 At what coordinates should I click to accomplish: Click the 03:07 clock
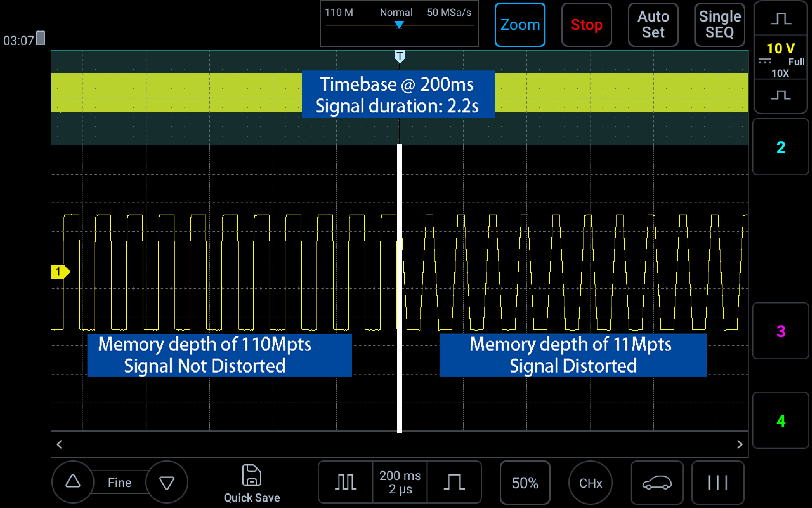pyautogui.click(x=19, y=41)
